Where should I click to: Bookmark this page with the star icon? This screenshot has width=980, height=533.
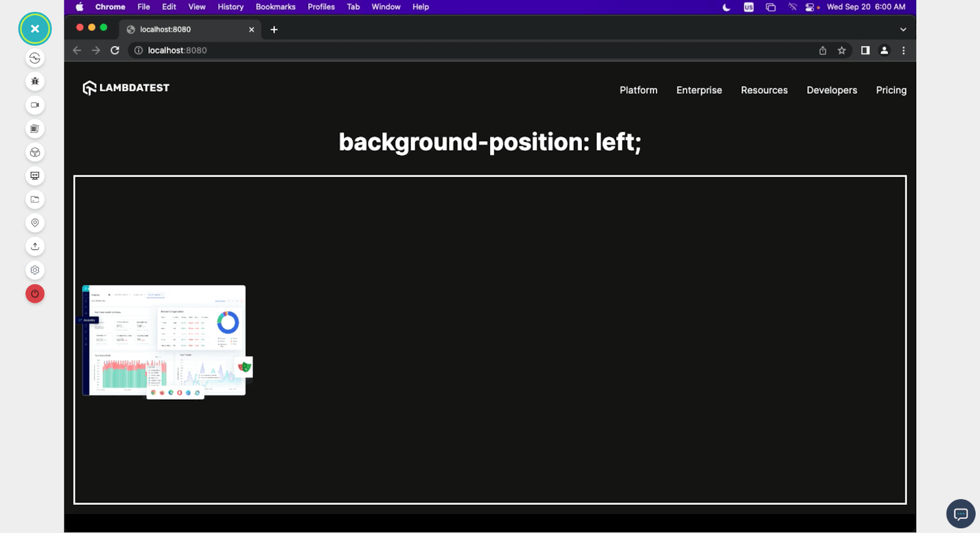(842, 50)
